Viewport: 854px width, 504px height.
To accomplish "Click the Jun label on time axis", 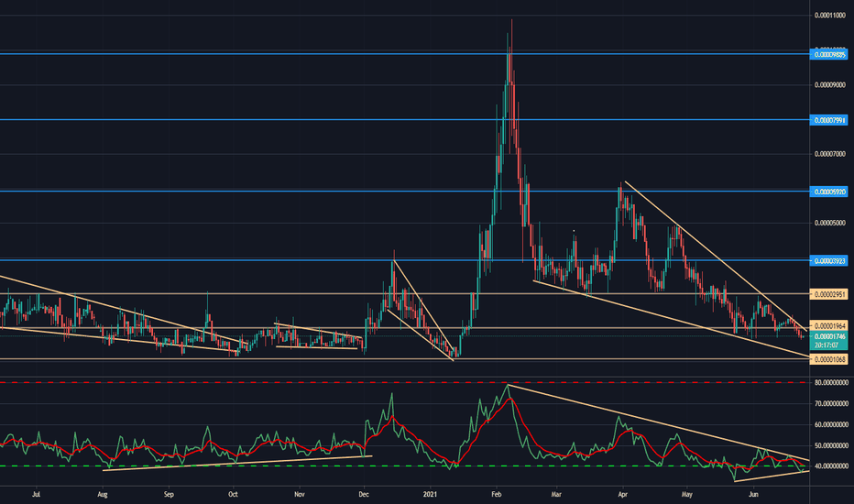I will (753, 495).
